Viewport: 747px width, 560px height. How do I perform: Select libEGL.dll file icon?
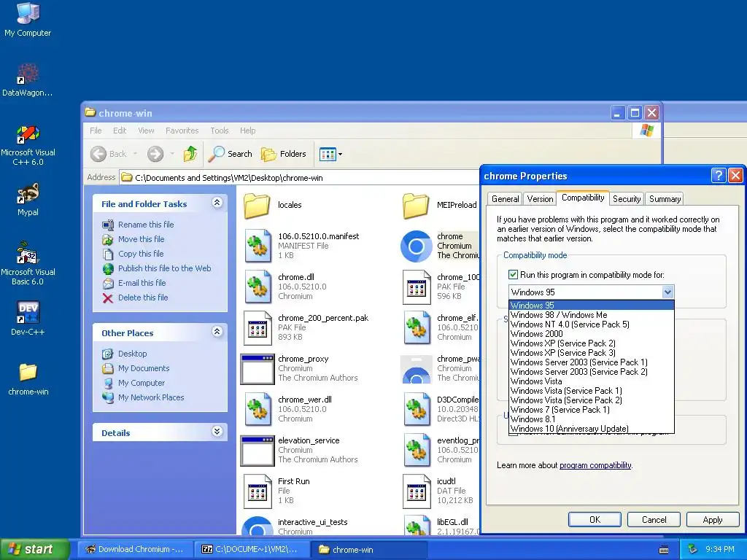coord(417,526)
